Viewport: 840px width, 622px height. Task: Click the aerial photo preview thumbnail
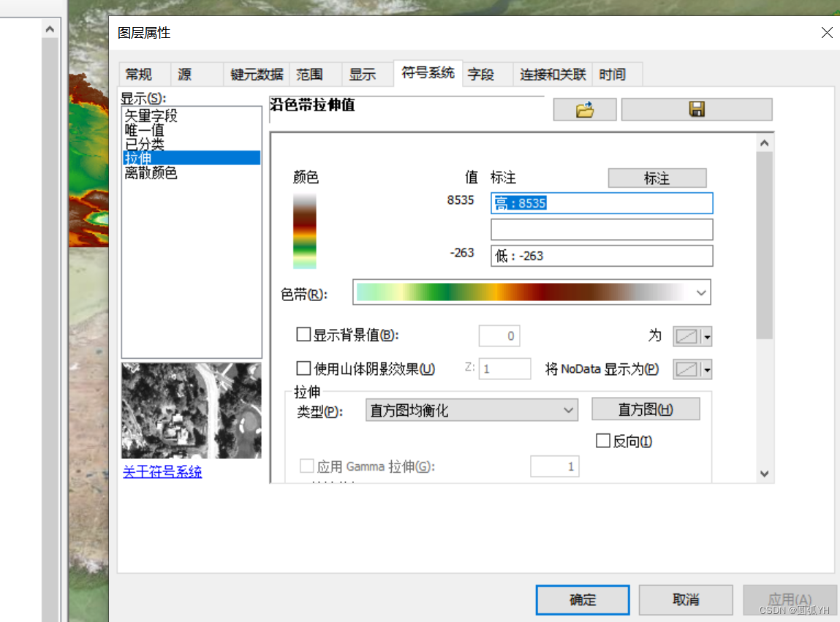click(192, 410)
